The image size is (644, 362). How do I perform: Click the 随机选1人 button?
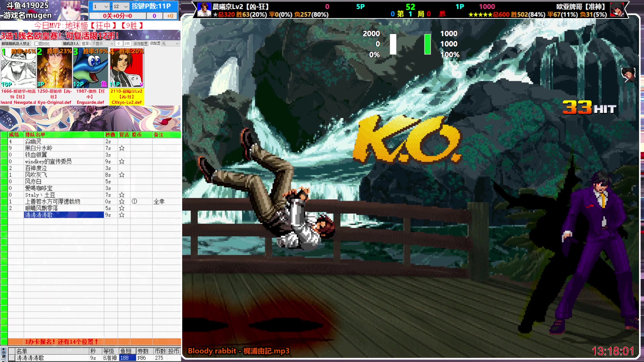click(71, 44)
